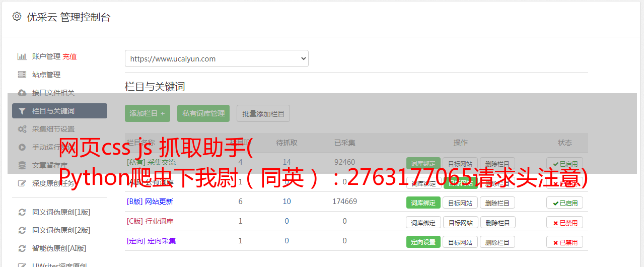This screenshot has height=267, width=644.
Task: Click the database icon for 文章暂存库
Action: (22, 165)
